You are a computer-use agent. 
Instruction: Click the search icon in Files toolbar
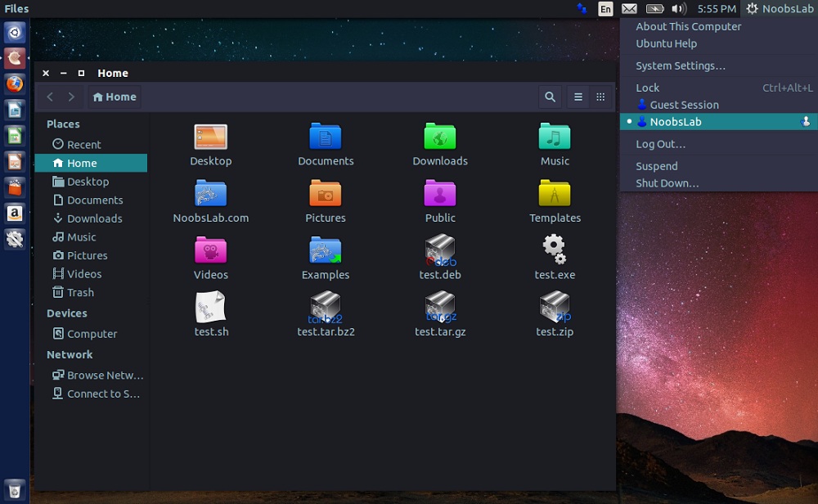[550, 97]
